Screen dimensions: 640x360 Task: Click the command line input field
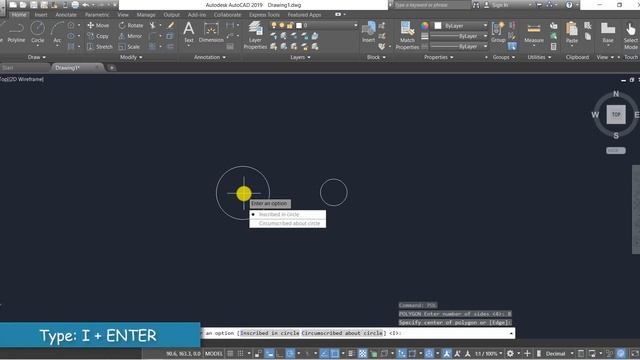click(358, 333)
